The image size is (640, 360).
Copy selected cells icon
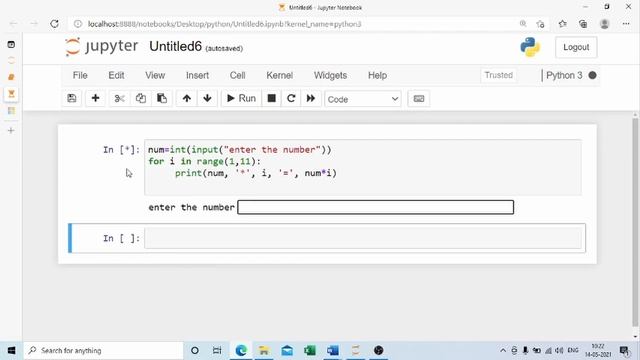(141, 98)
